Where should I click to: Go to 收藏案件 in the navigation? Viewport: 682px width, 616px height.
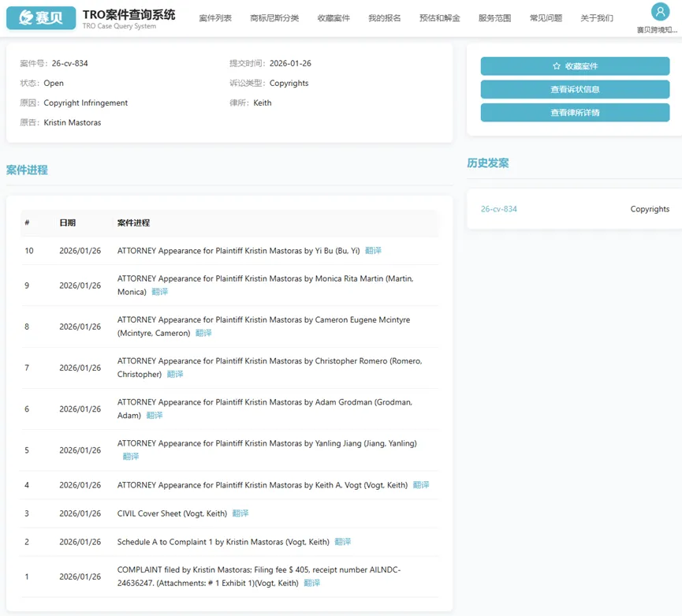(334, 18)
